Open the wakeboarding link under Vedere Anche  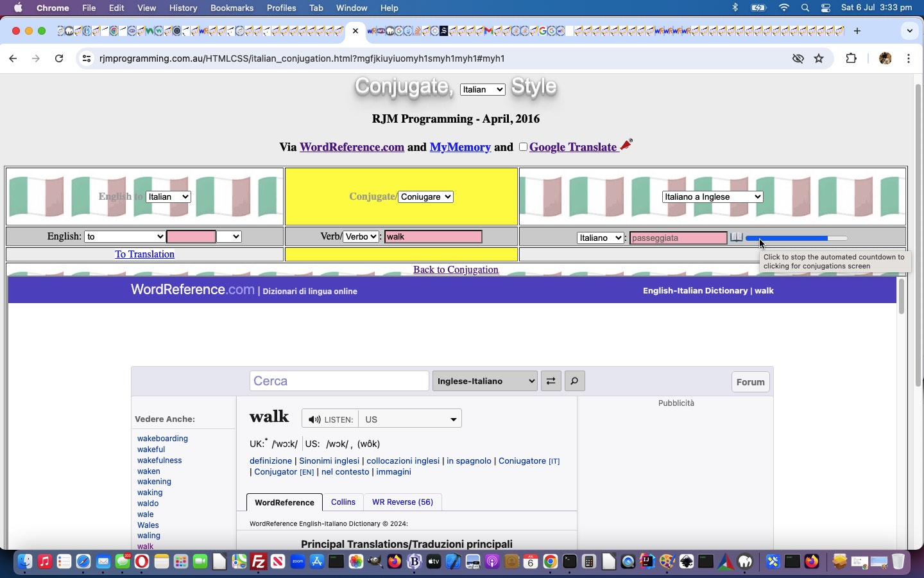pyautogui.click(x=162, y=439)
